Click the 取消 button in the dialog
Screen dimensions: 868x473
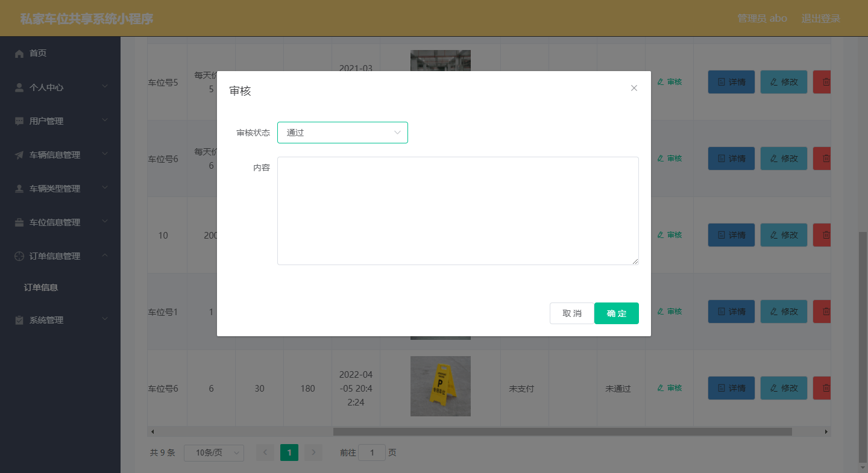(x=571, y=313)
